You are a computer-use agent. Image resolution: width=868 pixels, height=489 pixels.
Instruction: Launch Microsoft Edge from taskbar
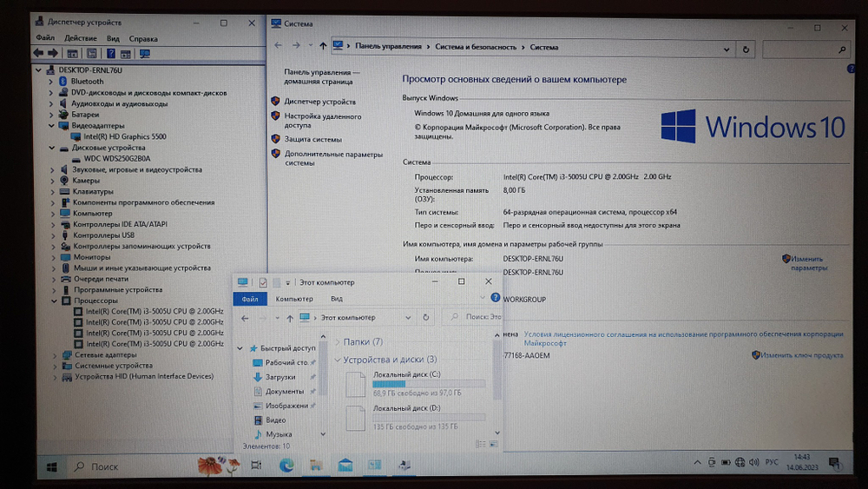click(x=286, y=466)
